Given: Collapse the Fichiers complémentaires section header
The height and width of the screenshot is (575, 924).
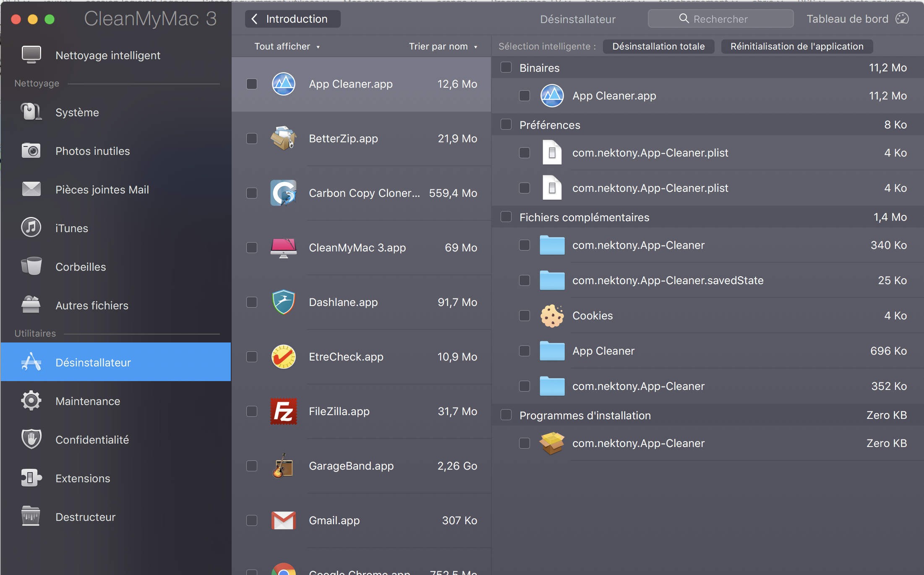Looking at the screenshot, I should coord(584,217).
